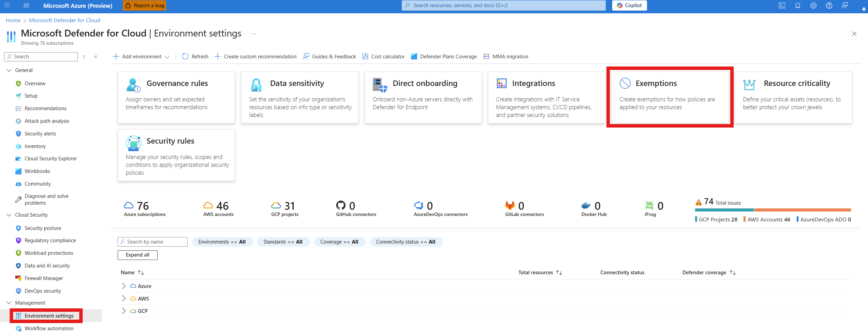This screenshot has width=868, height=336.
Task: Collapse the sidebar with double-chevron icon
Action: click(x=96, y=57)
